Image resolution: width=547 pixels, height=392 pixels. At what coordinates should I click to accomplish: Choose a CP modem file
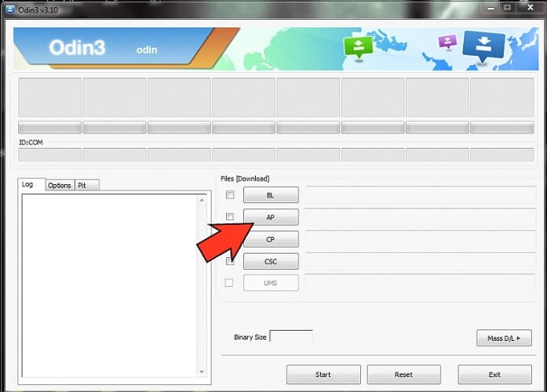pos(271,239)
